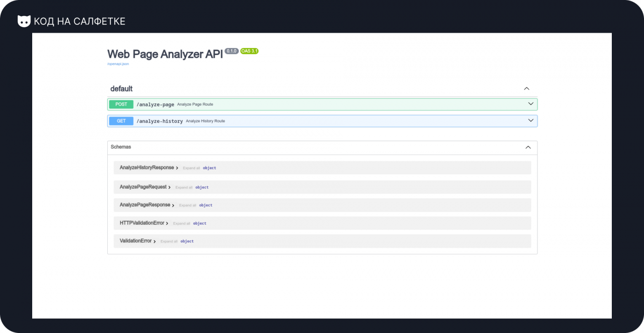Image resolution: width=644 pixels, height=333 pixels.
Task: Click Expand all for AnalyzePageResponse
Action: 187,205
